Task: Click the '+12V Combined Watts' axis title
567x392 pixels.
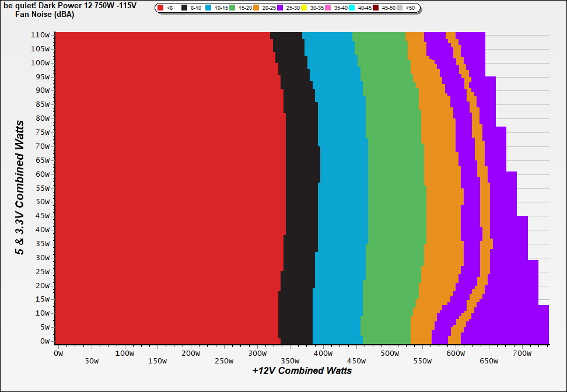Action: (x=302, y=370)
